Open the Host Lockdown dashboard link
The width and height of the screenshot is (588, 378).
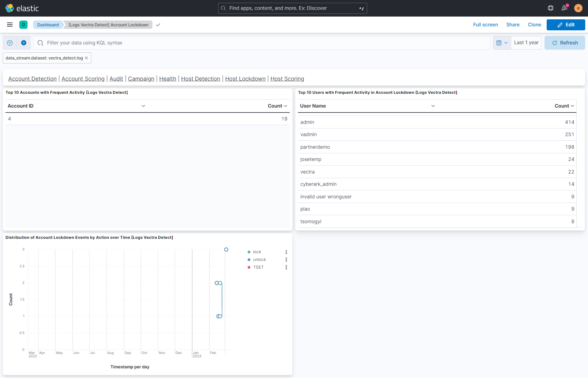click(245, 79)
